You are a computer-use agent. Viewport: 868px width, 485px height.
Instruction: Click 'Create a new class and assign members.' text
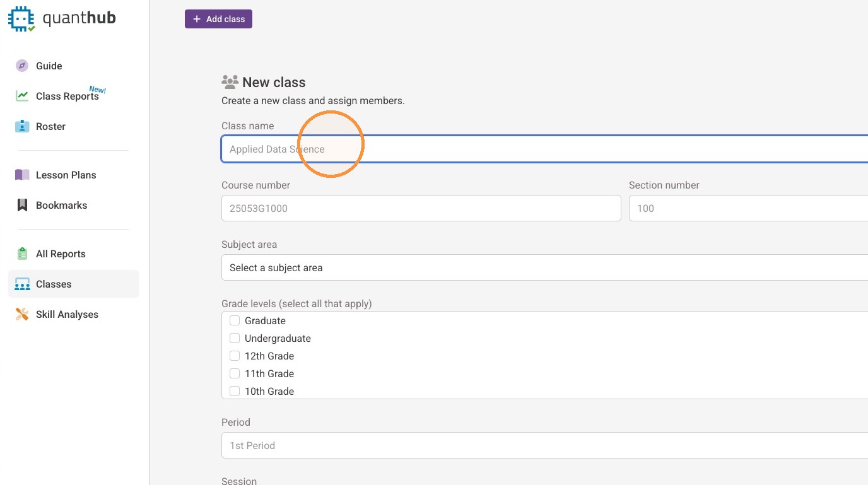313,100
